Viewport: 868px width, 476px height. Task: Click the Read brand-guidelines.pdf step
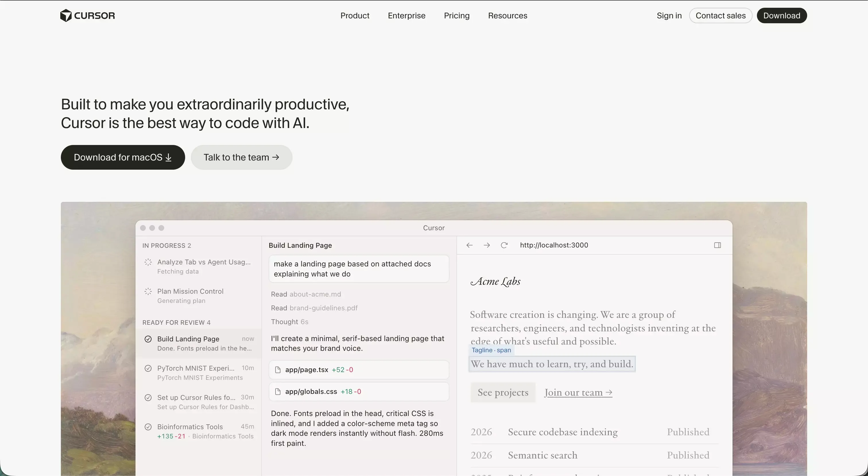pos(314,308)
